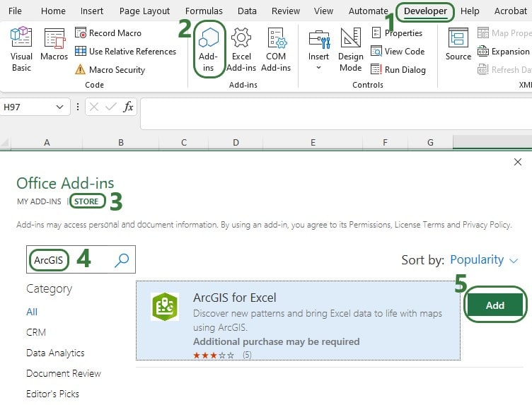Filter by Data Analytics category
532x405 pixels.
point(55,353)
